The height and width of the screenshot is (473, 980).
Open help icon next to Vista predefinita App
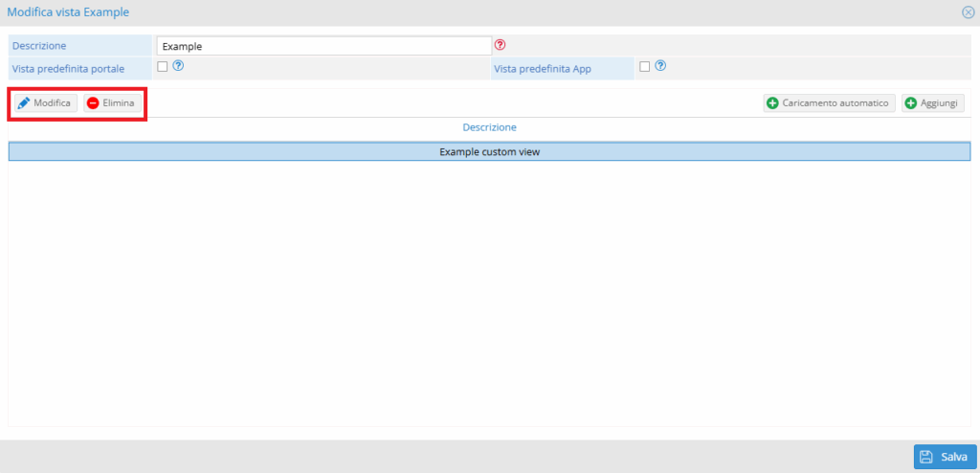click(660, 66)
